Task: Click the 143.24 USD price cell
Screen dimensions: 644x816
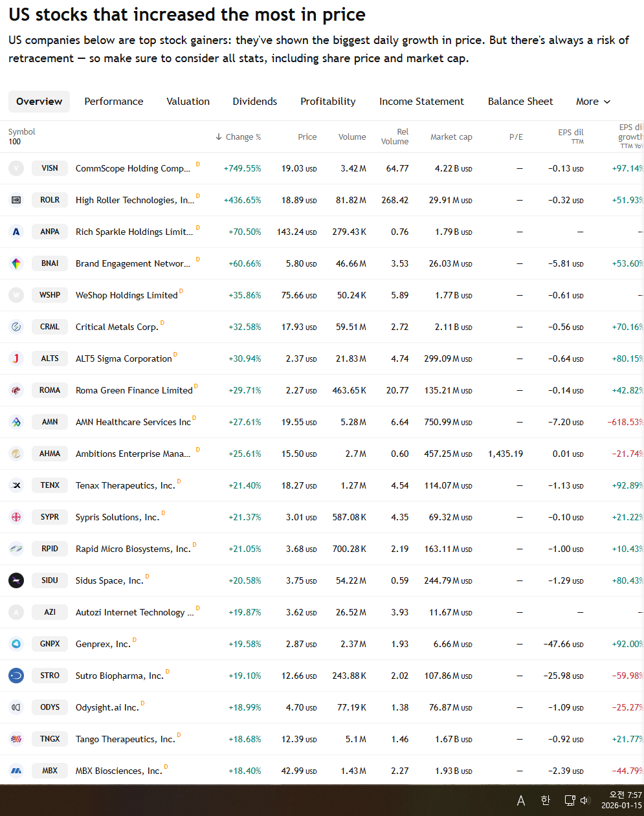Action: 297,232
